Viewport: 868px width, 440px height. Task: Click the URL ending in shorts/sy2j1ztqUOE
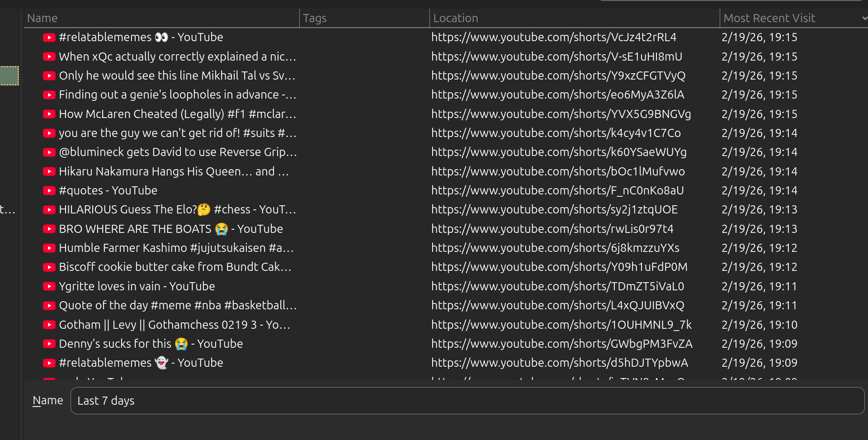click(x=555, y=209)
